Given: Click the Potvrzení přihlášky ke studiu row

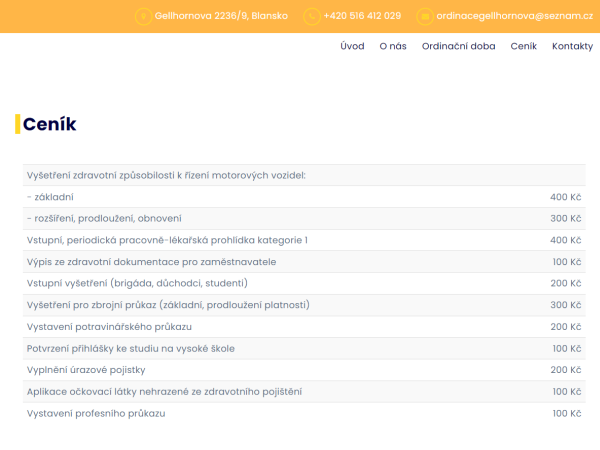Looking at the screenshot, I should (x=304, y=349).
